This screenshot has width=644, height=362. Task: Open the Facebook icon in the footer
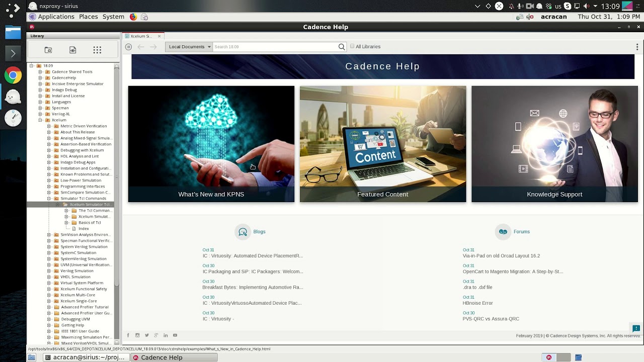128,335
